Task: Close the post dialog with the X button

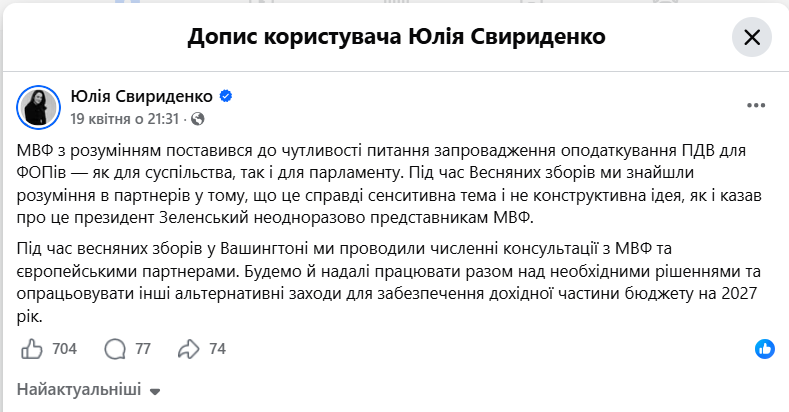Action: coord(751,37)
